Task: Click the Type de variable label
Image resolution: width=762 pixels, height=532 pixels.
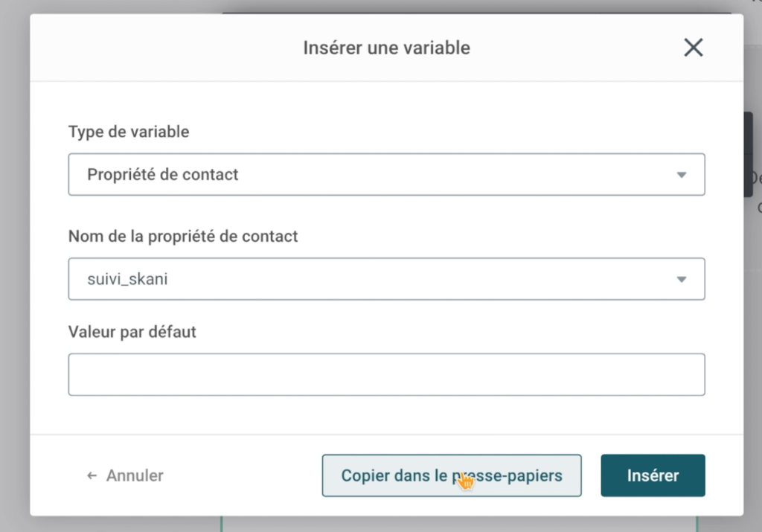Action: pyautogui.click(x=129, y=132)
